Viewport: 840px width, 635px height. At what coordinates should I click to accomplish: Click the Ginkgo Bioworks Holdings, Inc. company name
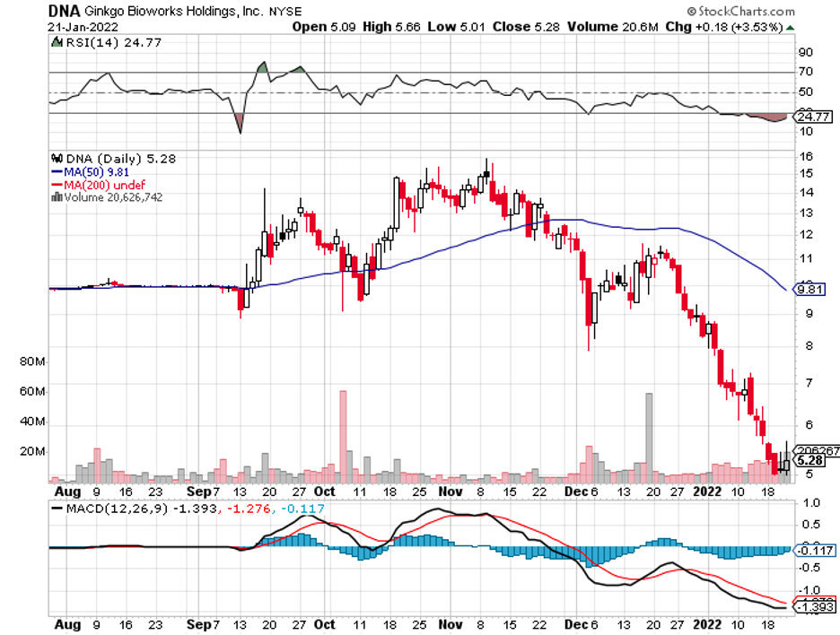pyautogui.click(x=173, y=11)
